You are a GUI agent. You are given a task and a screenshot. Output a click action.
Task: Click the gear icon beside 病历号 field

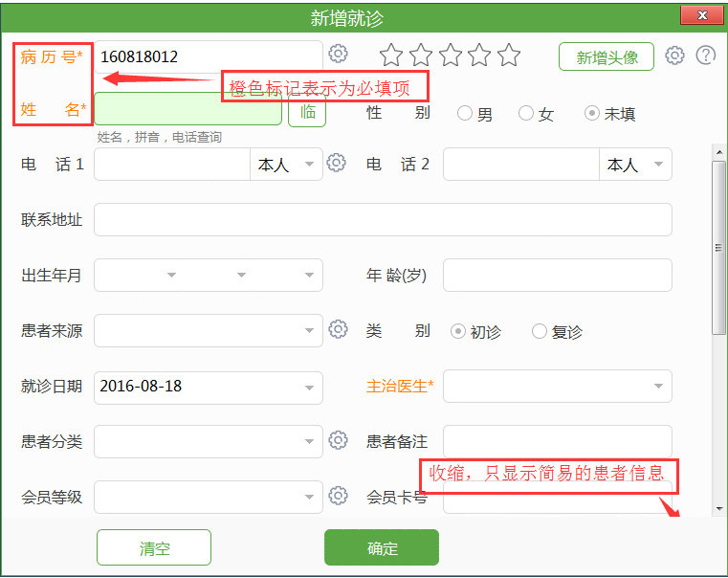click(338, 55)
